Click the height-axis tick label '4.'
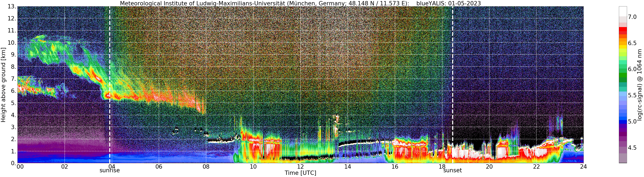This screenshot has height=177, width=644. [13, 115]
